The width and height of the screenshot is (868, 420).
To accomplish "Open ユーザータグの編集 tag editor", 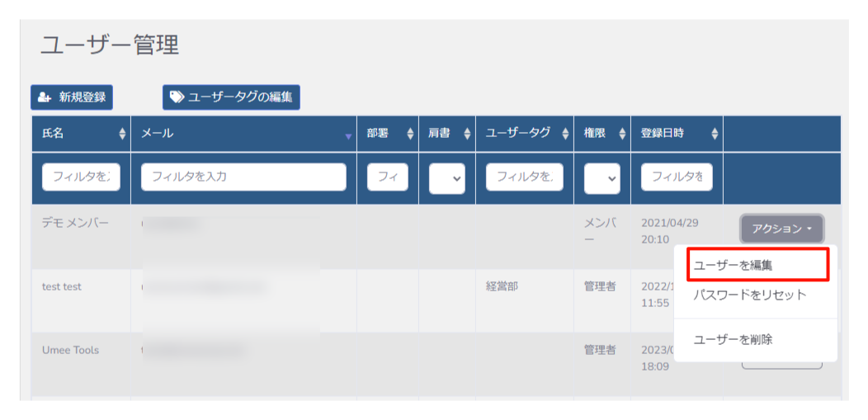I will point(231,97).
